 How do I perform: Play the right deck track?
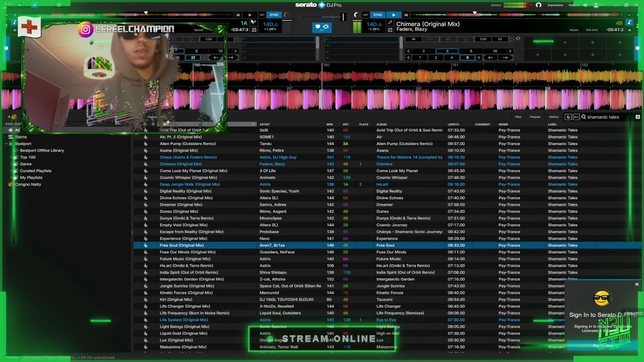tap(393, 15)
